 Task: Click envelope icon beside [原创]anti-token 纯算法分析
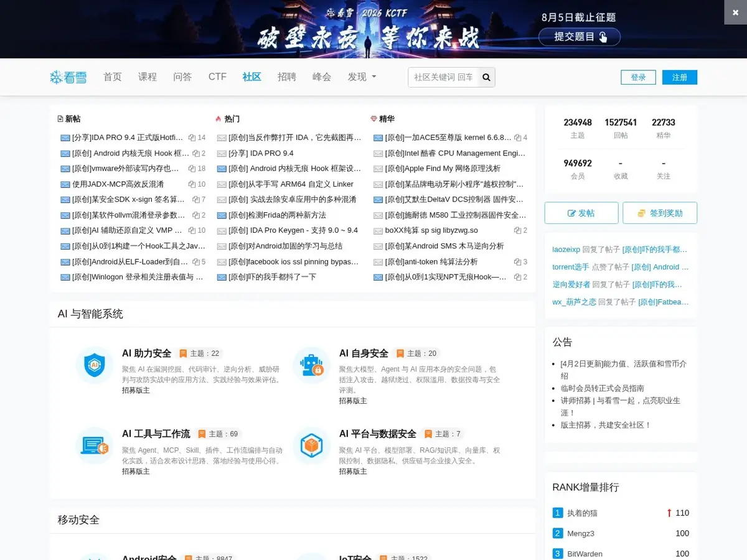[378, 262]
